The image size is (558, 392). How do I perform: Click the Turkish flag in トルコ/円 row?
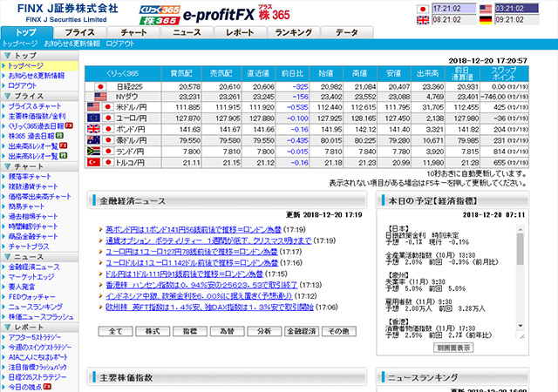tap(93, 161)
